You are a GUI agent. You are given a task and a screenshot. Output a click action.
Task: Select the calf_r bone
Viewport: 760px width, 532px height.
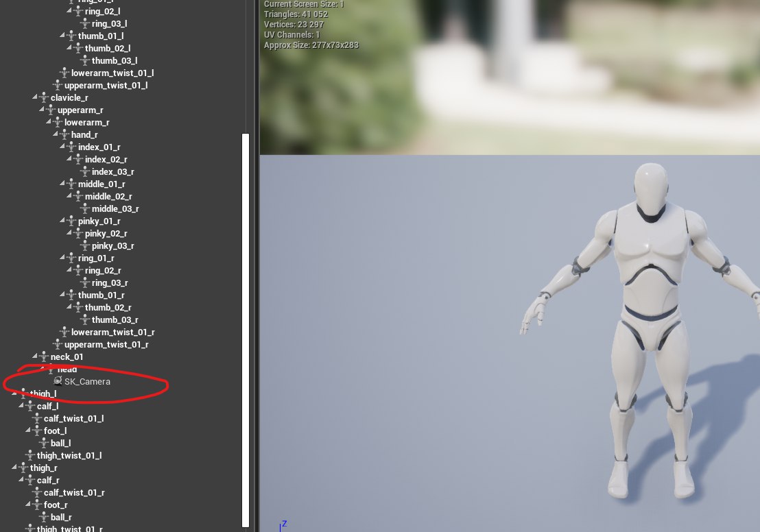(48, 480)
